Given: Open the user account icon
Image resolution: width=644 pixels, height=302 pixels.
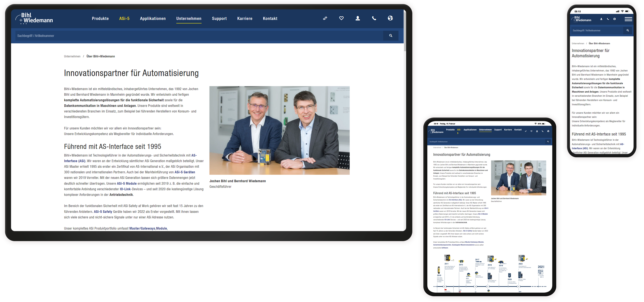Looking at the screenshot, I should coord(357,18).
